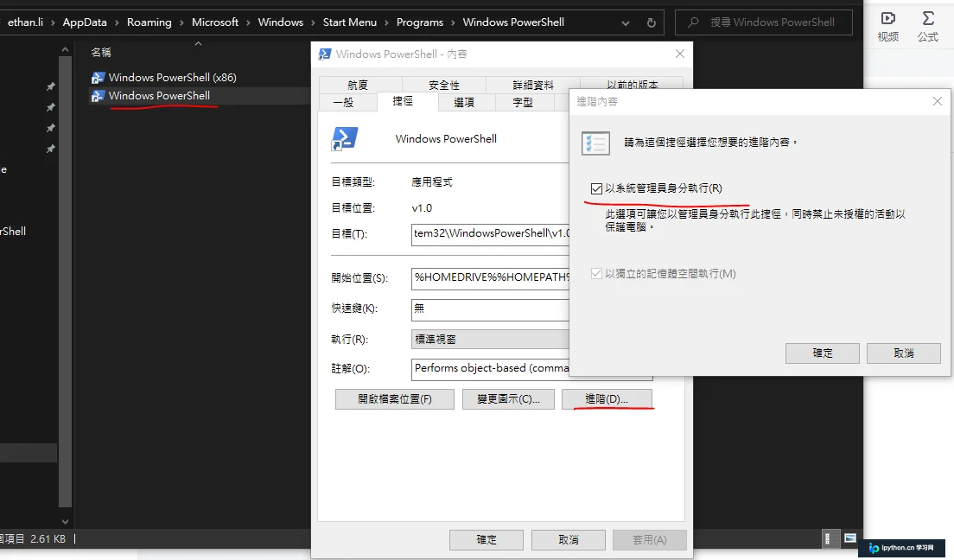Image resolution: width=954 pixels, height=560 pixels.
Task: Click the ethan.li breadcrumb in address bar
Action: click(x=25, y=22)
